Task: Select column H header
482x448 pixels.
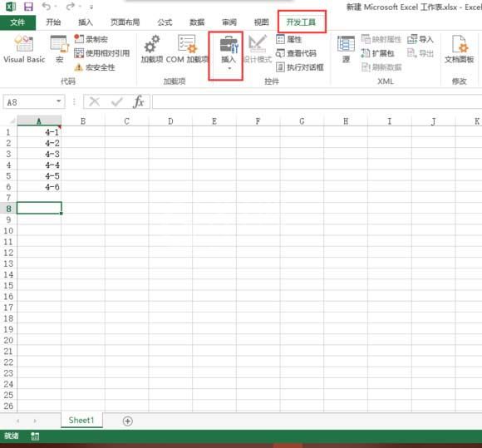Action: (346, 121)
